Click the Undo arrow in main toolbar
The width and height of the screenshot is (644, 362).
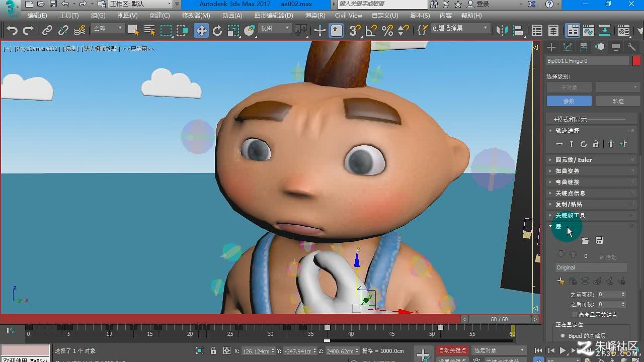(x=12, y=31)
